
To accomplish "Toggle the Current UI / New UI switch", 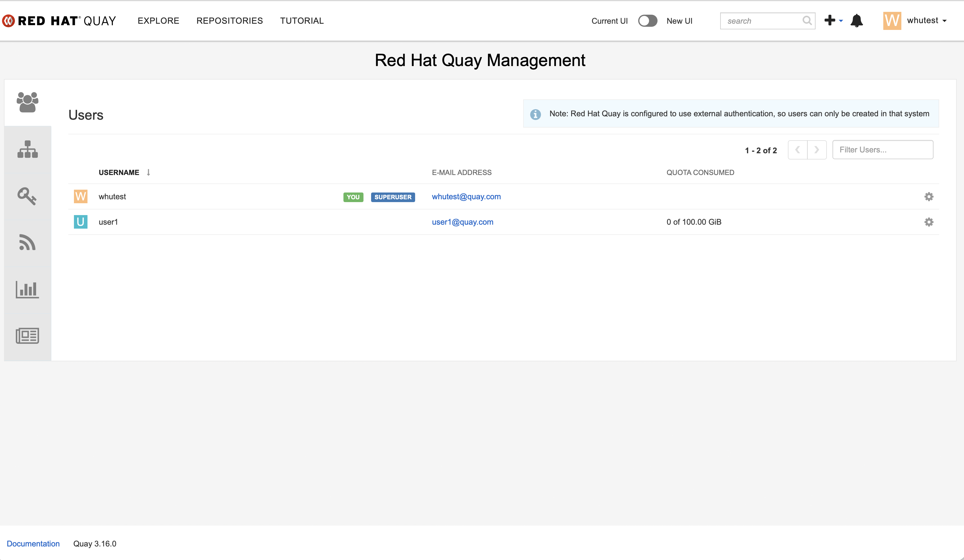I will coord(647,21).
